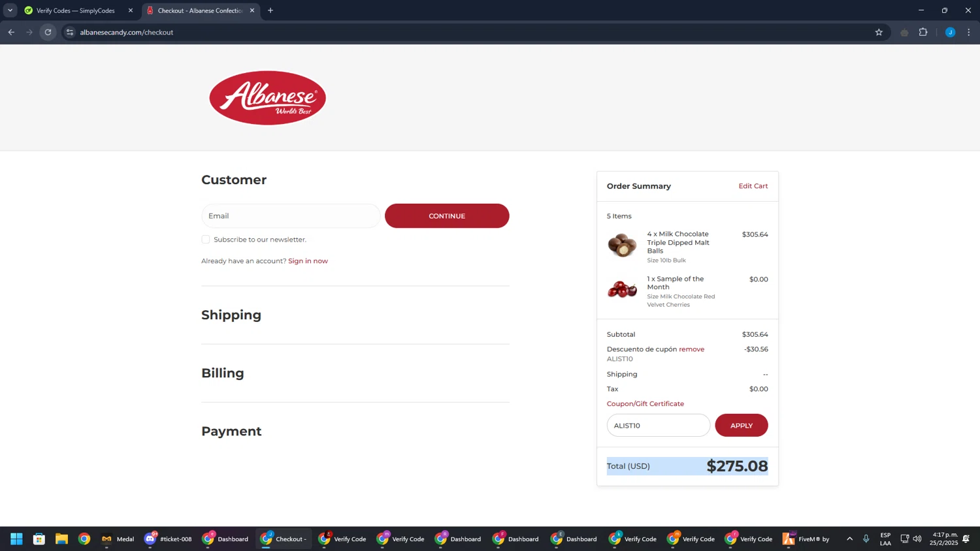
Task: Close the Verify Codes — SimplyCodes tab
Action: coord(130,10)
